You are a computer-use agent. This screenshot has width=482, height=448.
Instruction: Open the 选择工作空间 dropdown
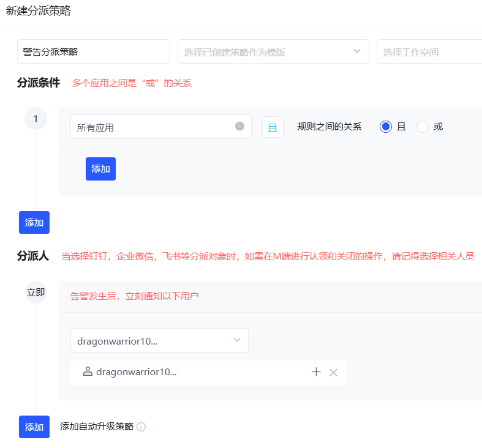[429, 51]
